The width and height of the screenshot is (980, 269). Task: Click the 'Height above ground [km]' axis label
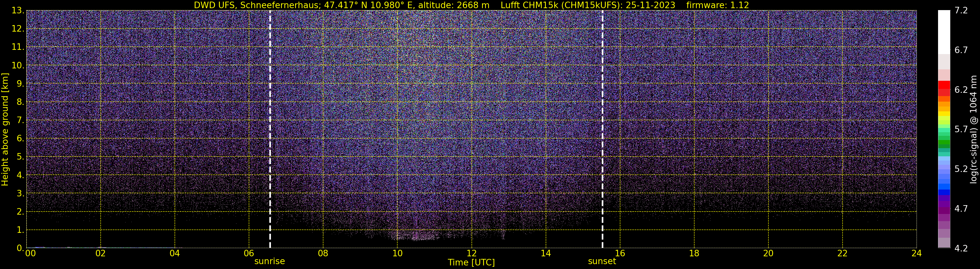pos(5,129)
